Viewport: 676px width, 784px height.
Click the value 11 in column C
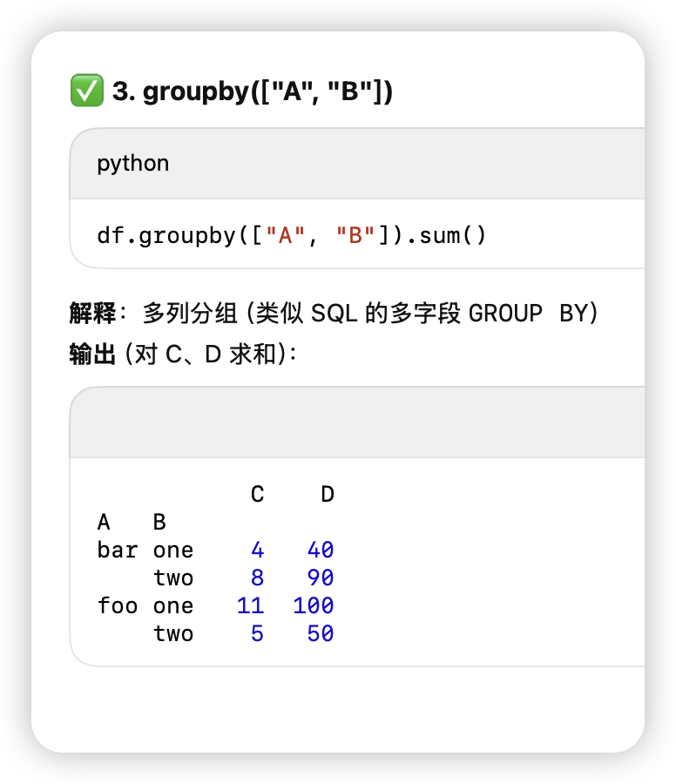click(250, 605)
